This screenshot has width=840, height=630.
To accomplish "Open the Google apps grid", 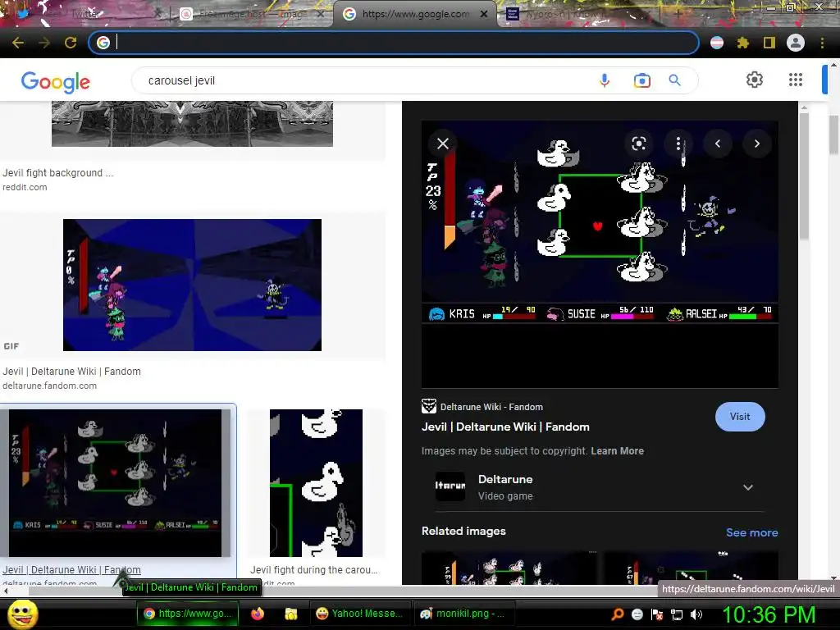I will (796, 80).
